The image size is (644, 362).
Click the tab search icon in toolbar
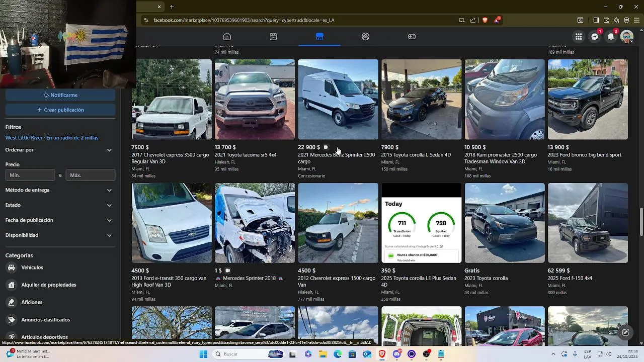(x=580, y=20)
